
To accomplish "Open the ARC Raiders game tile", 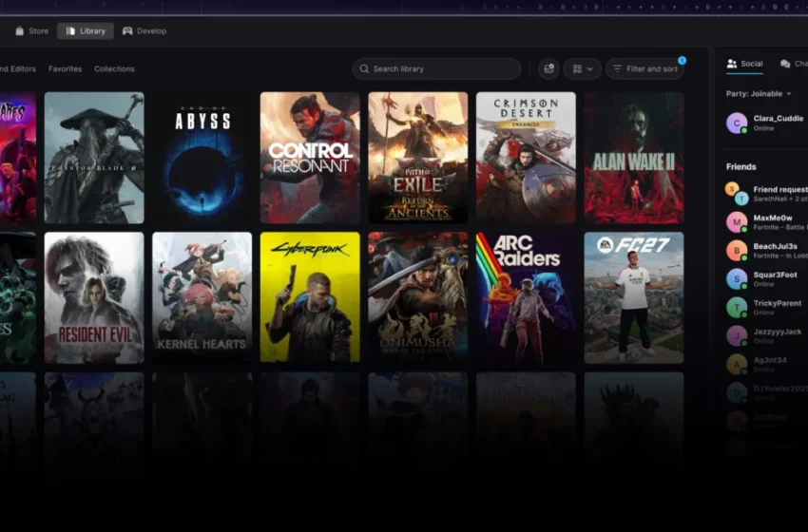I will coord(526,297).
